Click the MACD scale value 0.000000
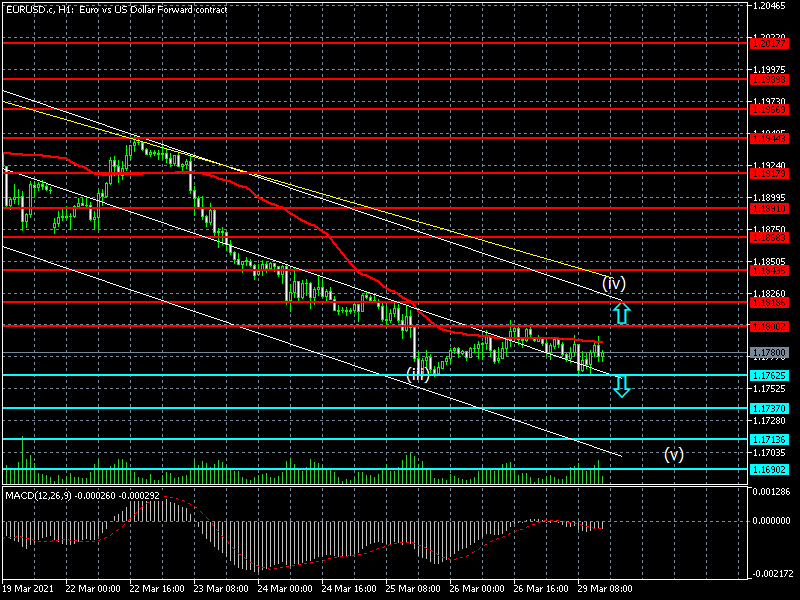This screenshot has height=600, width=800. pos(771,521)
